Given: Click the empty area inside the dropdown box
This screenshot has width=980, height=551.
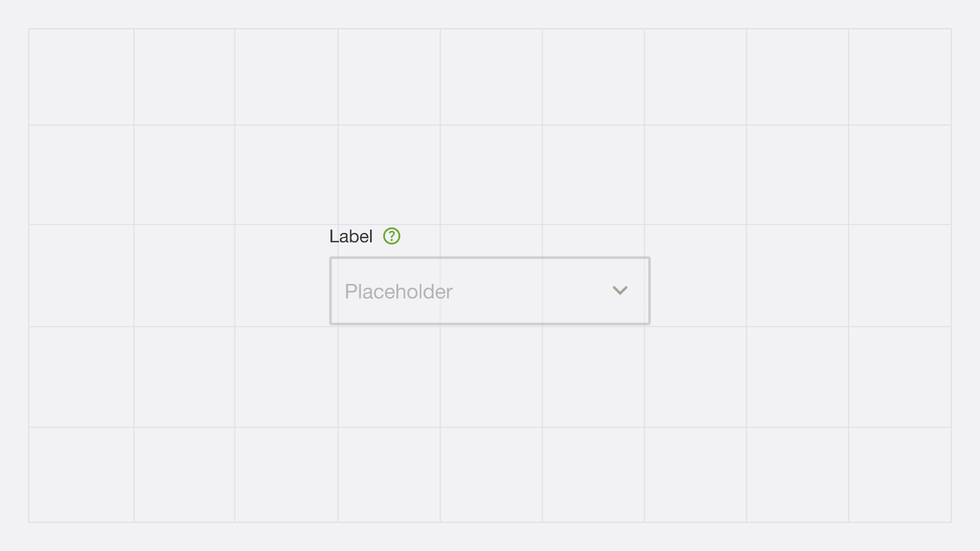Looking at the screenshot, I should (x=532, y=291).
